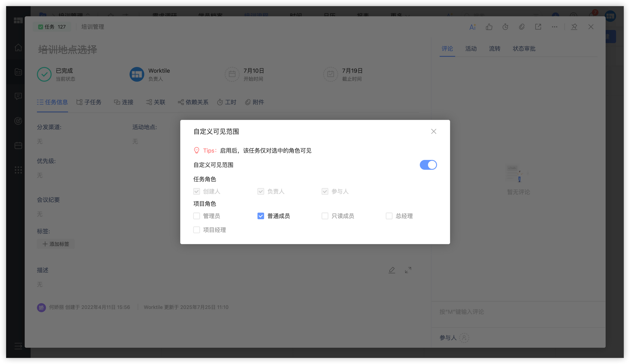The image size is (630, 364).
Task: Close the 自定义可见范围 dialog
Action: pyautogui.click(x=433, y=132)
